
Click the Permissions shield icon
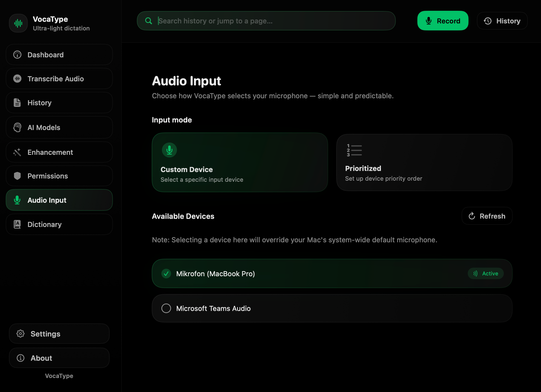(17, 176)
